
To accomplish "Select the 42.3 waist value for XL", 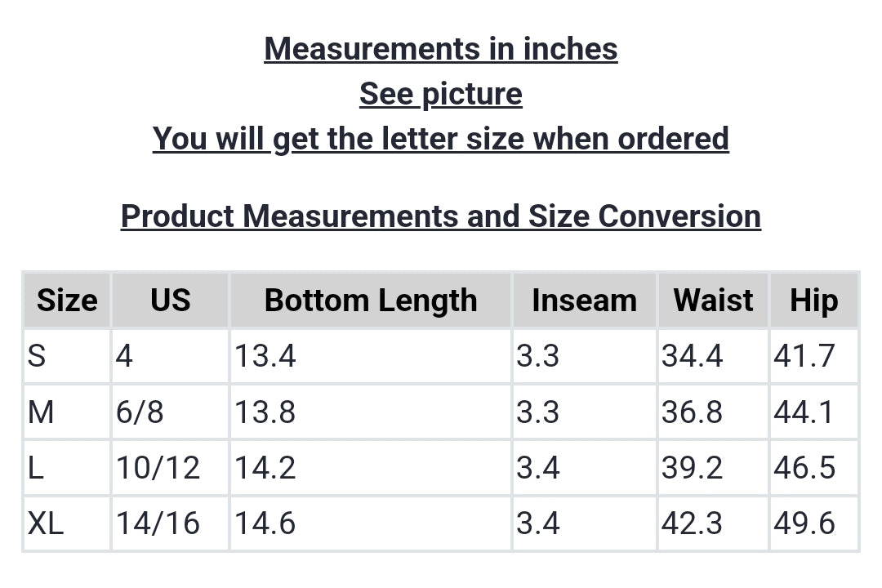I will pos(692,523).
